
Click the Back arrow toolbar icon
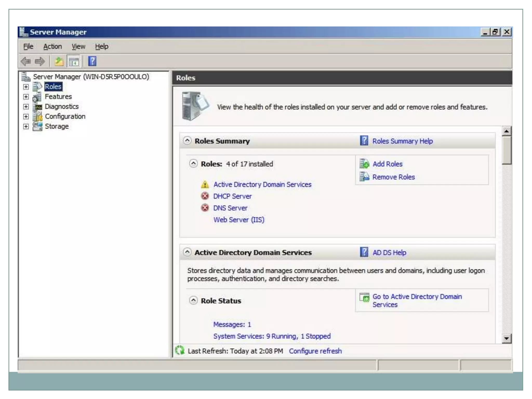[x=26, y=62]
